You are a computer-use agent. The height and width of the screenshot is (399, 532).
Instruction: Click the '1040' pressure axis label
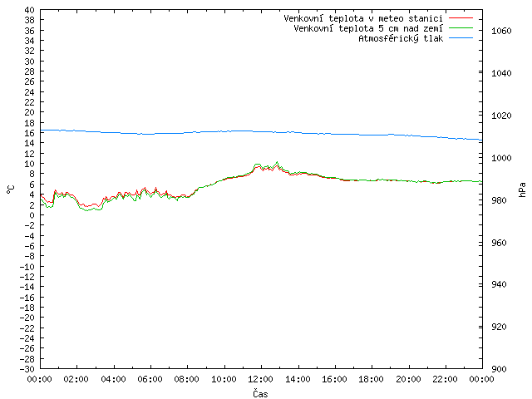point(501,73)
